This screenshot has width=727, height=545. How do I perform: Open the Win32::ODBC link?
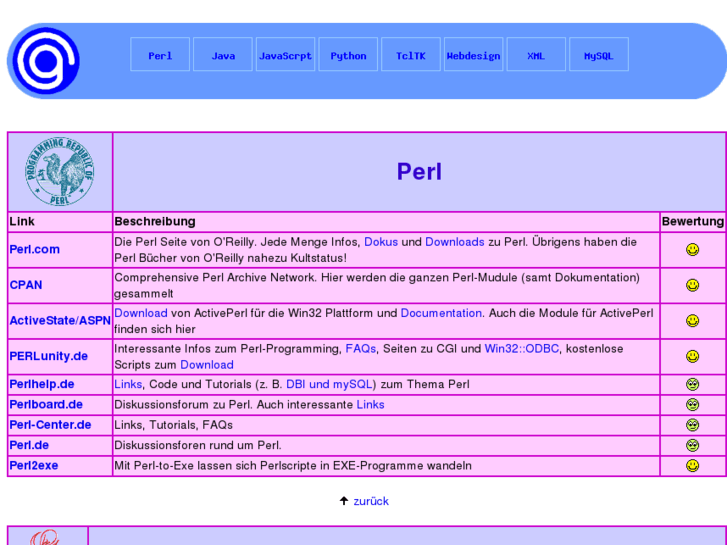pos(522,349)
